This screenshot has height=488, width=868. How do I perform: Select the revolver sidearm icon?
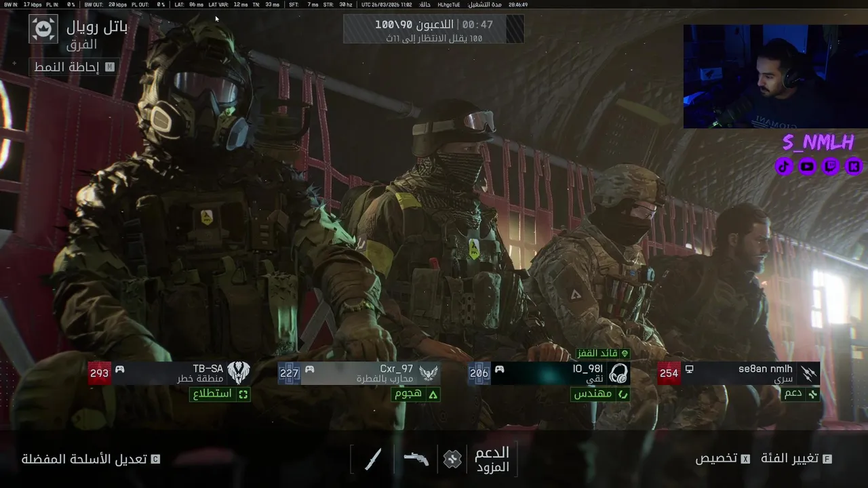coord(416,459)
